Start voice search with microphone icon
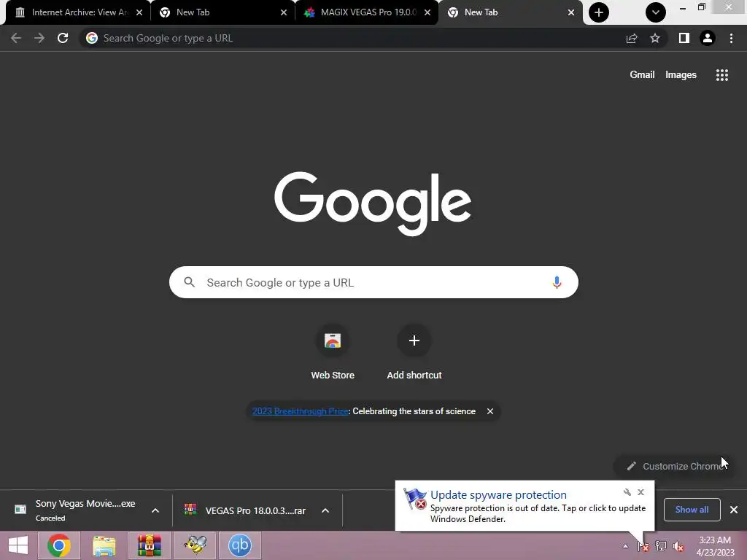The width and height of the screenshot is (747, 560). tap(557, 282)
